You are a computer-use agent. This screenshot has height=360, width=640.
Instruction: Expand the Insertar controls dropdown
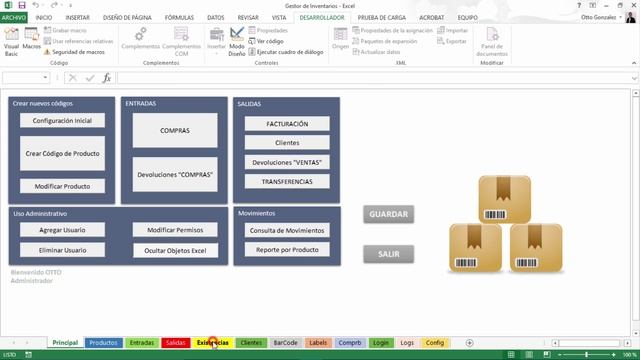(x=216, y=42)
